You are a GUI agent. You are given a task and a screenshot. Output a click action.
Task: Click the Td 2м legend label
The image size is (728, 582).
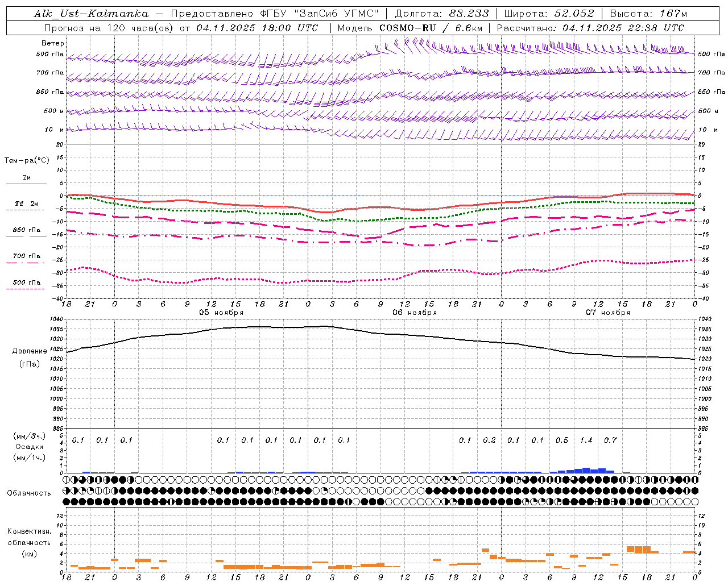(26, 203)
